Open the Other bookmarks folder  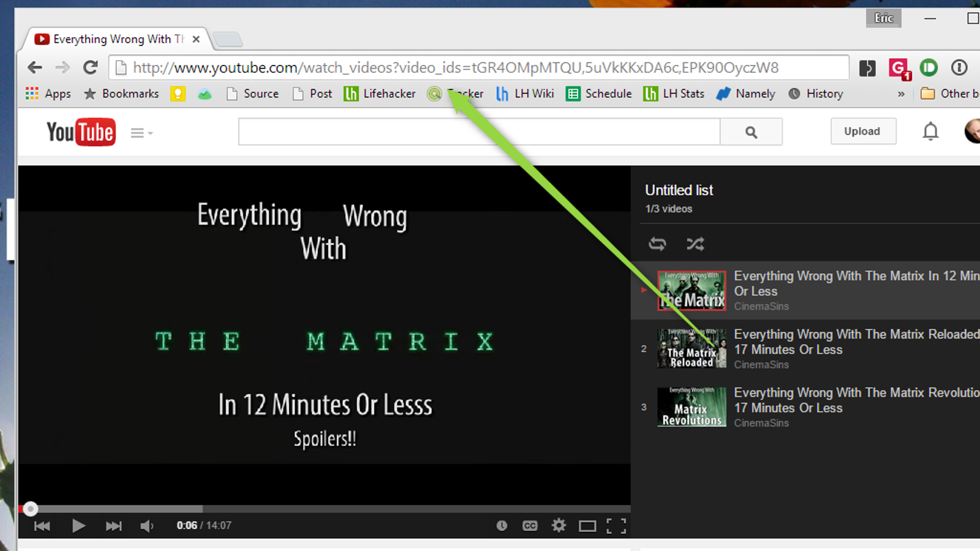[949, 94]
